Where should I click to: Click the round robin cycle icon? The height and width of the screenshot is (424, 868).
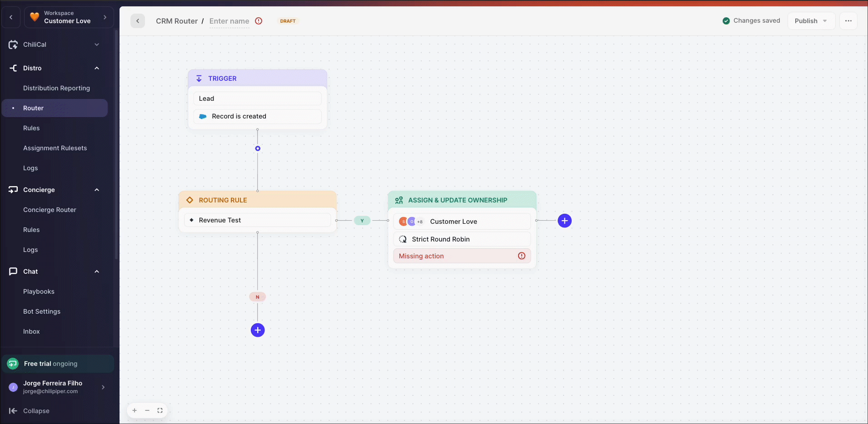click(x=403, y=239)
